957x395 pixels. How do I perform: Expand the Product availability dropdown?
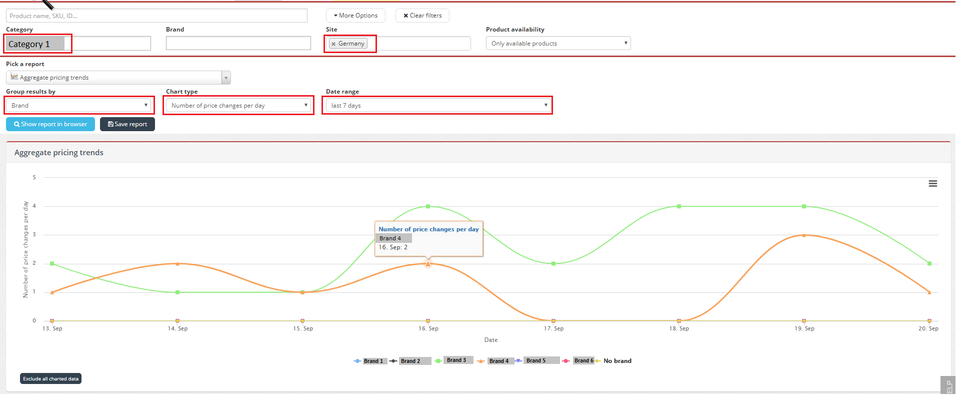pyautogui.click(x=558, y=43)
